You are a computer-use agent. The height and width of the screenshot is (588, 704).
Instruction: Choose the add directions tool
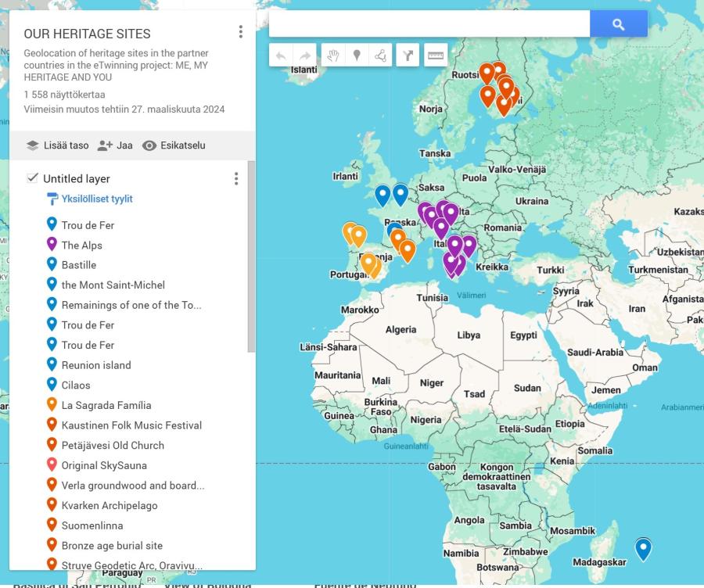[x=408, y=56]
